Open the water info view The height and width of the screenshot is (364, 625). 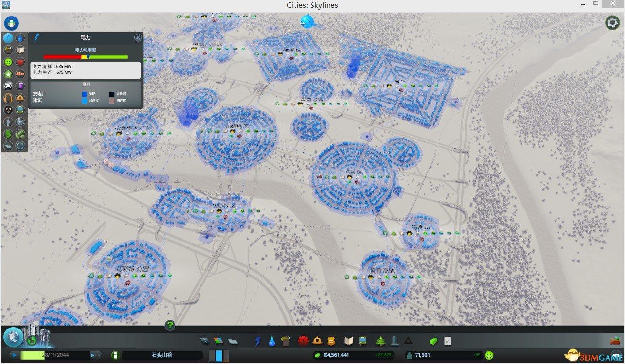pos(20,38)
